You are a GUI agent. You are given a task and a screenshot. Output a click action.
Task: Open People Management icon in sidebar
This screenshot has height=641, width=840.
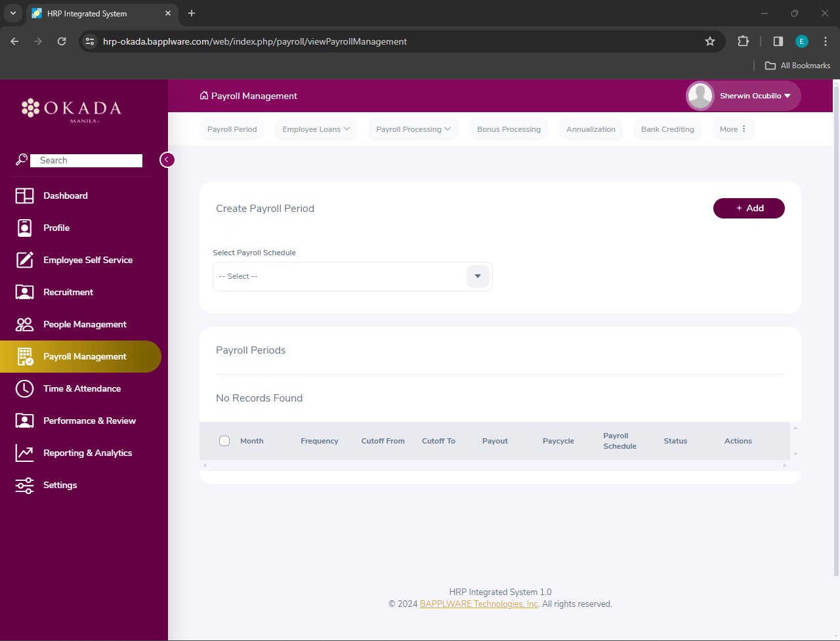[24, 324]
